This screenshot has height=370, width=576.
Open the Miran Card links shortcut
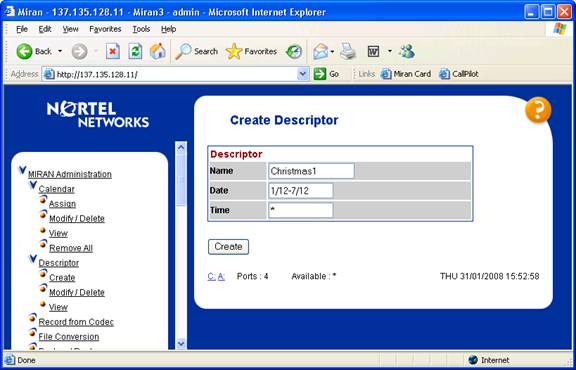(x=406, y=74)
